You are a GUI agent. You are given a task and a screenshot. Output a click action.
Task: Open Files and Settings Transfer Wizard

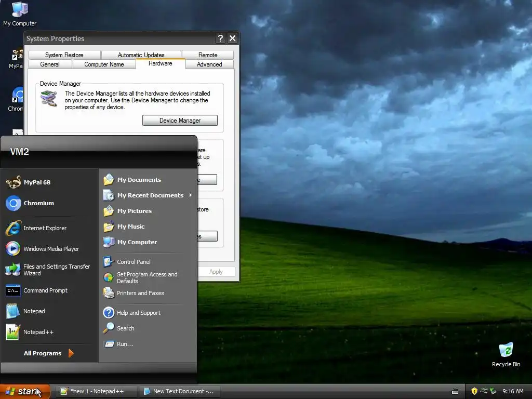click(x=48, y=270)
